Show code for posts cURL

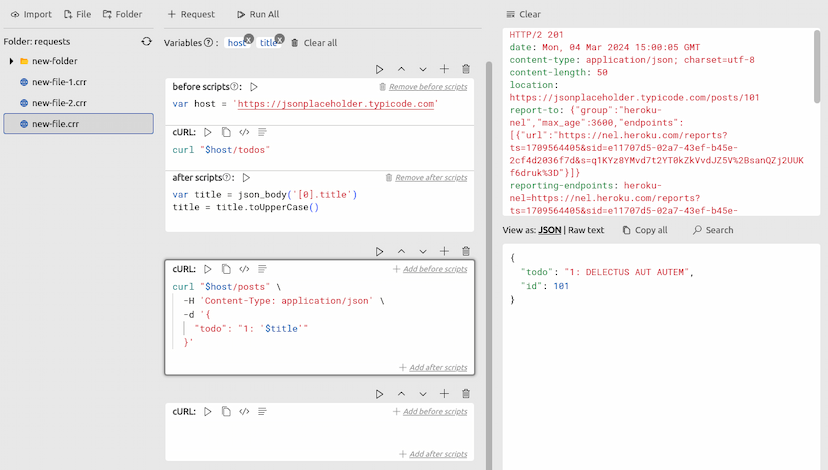(x=244, y=269)
